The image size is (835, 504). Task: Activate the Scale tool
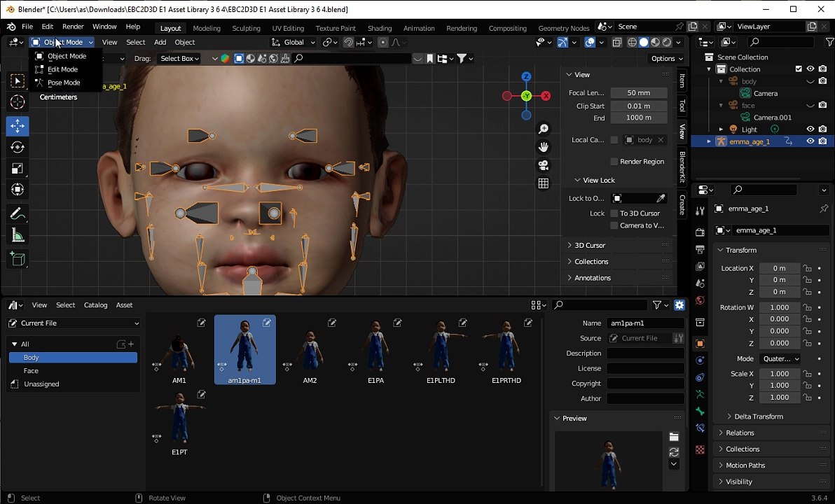click(x=17, y=169)
